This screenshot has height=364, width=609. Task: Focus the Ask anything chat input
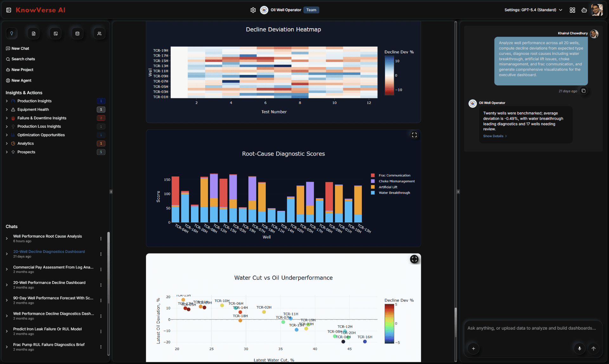coord(532,328)
